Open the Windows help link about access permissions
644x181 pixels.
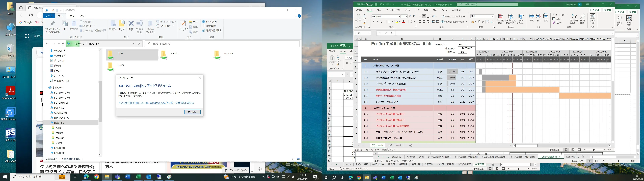[x=156, y=103]
